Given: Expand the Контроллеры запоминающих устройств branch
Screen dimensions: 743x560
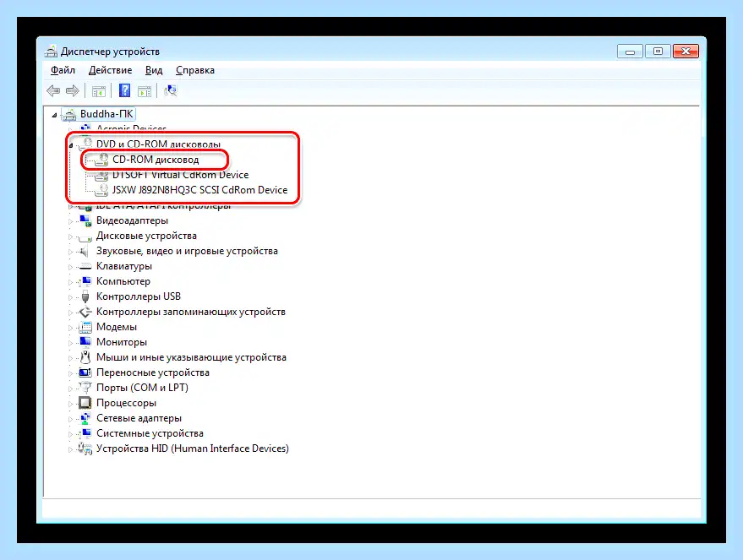Looking at the screenshot, I should [71, 312].
